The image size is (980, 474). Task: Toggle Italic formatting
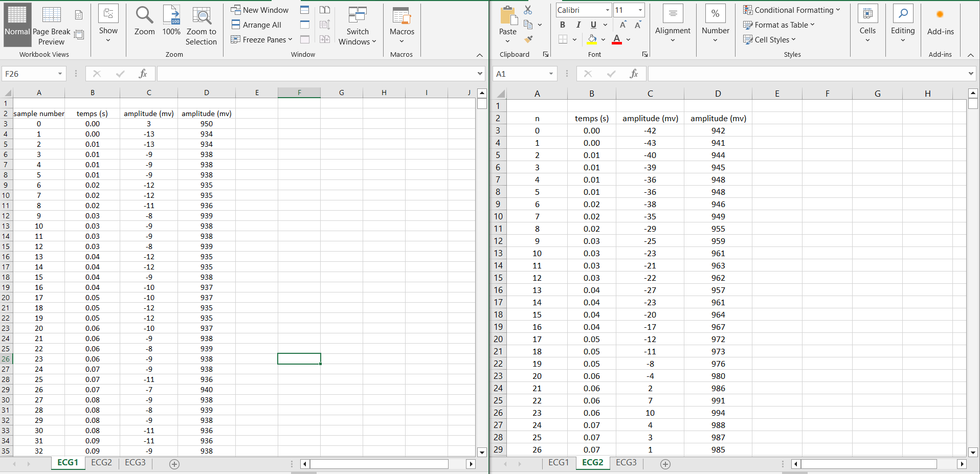click(578, 25)
